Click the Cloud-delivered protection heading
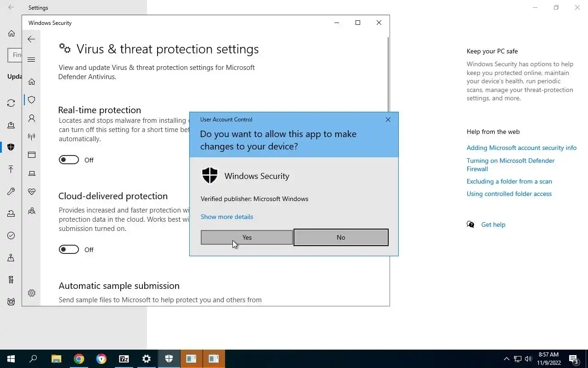The image size is (588, 368). 113,196
